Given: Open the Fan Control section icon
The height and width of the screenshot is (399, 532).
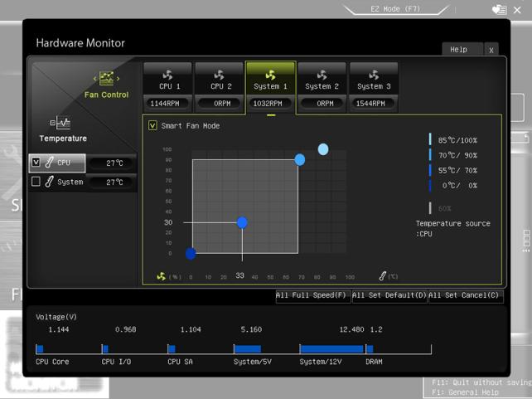Looking at the screenshot, I should click(x=106, y=78).
